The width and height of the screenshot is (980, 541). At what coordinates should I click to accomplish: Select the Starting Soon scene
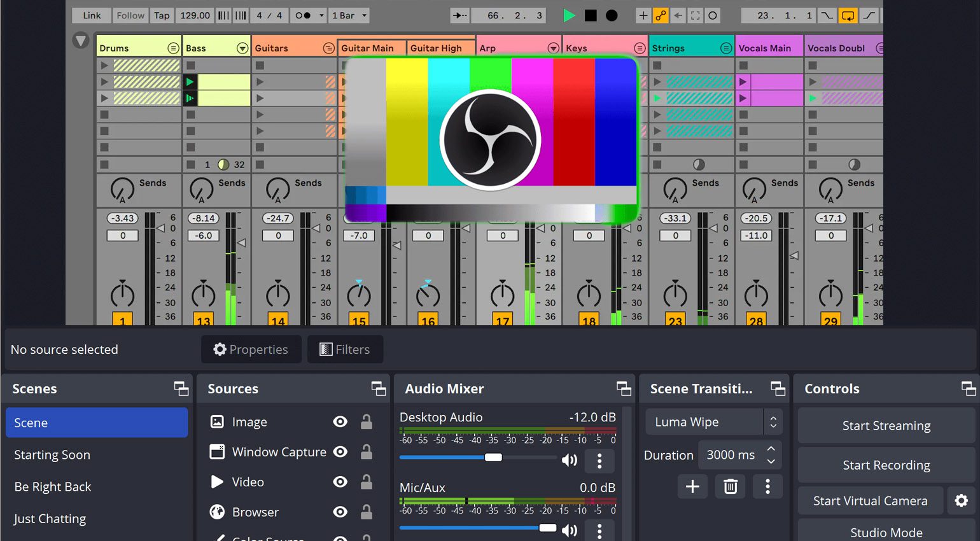coord(97,455)
